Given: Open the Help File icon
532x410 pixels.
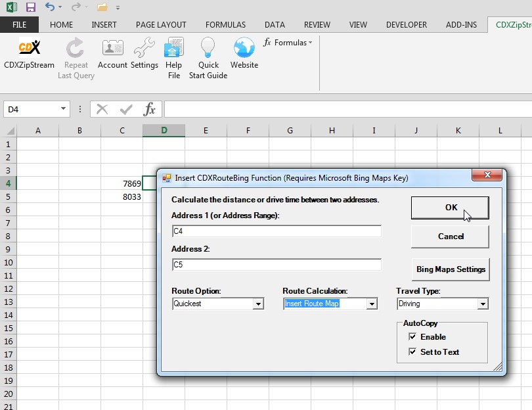Looking at the screenshot, I should coord(173,47).
